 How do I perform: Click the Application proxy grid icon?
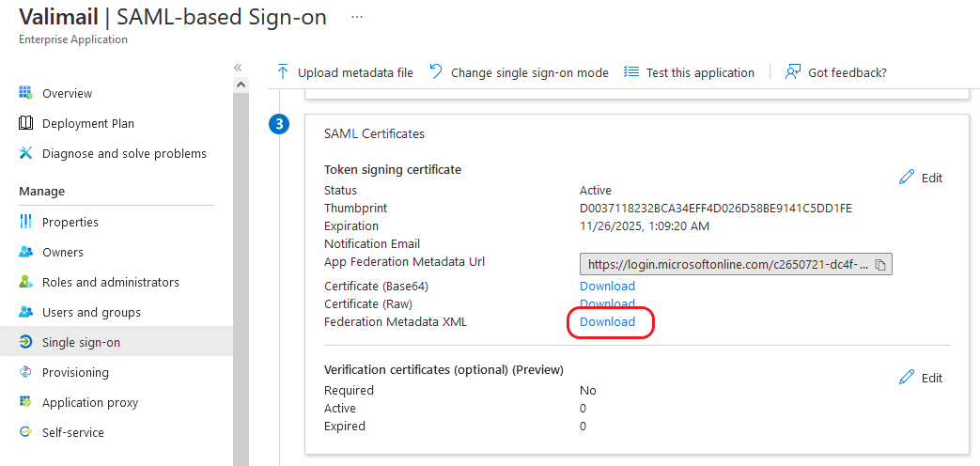(x=25, y=402)
